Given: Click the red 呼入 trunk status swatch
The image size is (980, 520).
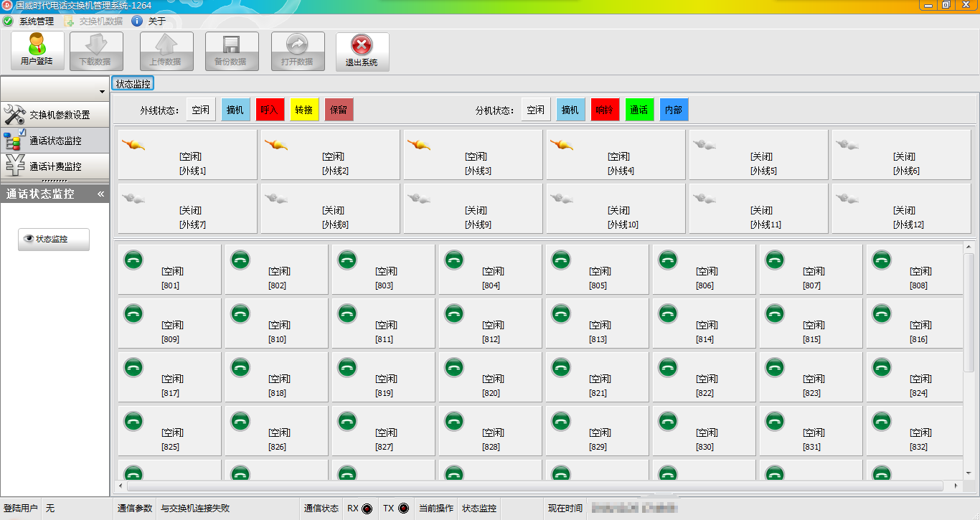Looking at the screenshot, I should [270, 110].
